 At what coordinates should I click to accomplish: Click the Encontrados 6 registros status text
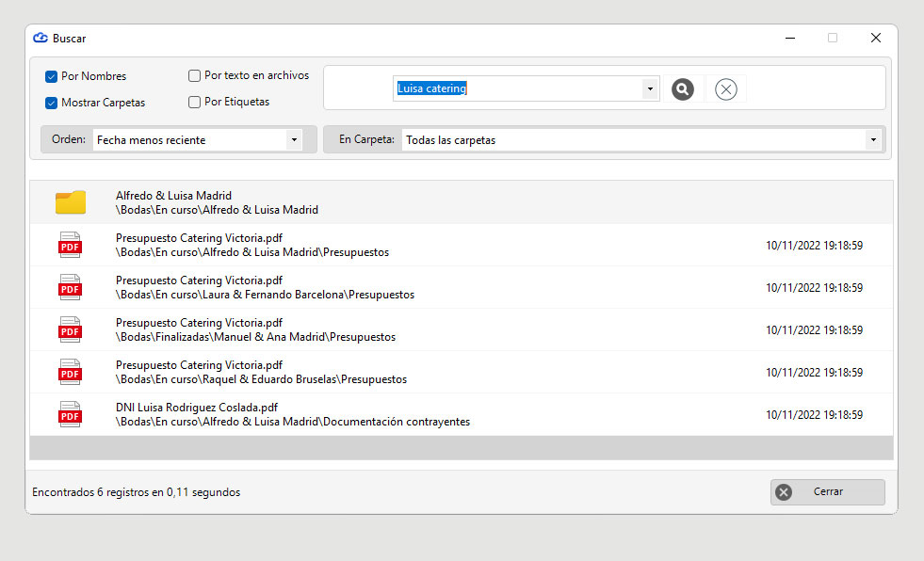(x=137, y=492)
